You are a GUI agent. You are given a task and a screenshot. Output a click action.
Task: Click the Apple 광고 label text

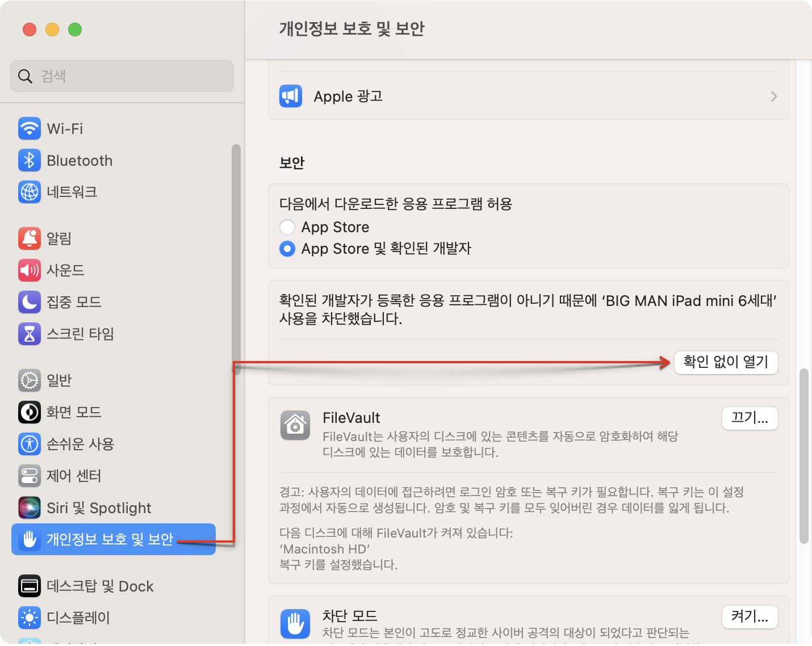coord(348,97)
